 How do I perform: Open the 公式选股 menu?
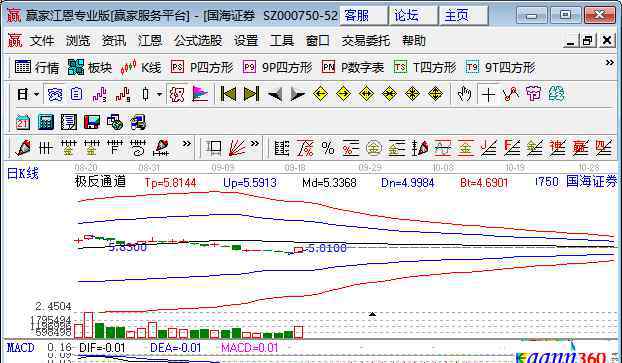pos(198,40)
